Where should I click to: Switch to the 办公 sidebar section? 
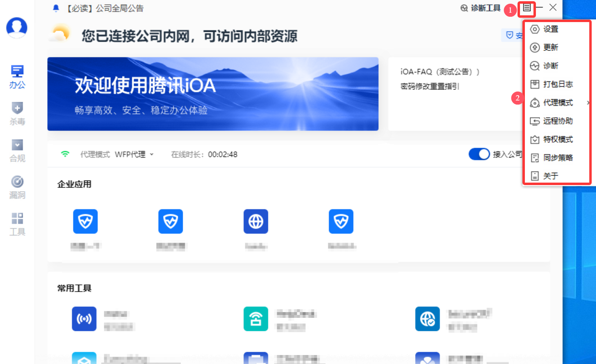tap(17, 77)
